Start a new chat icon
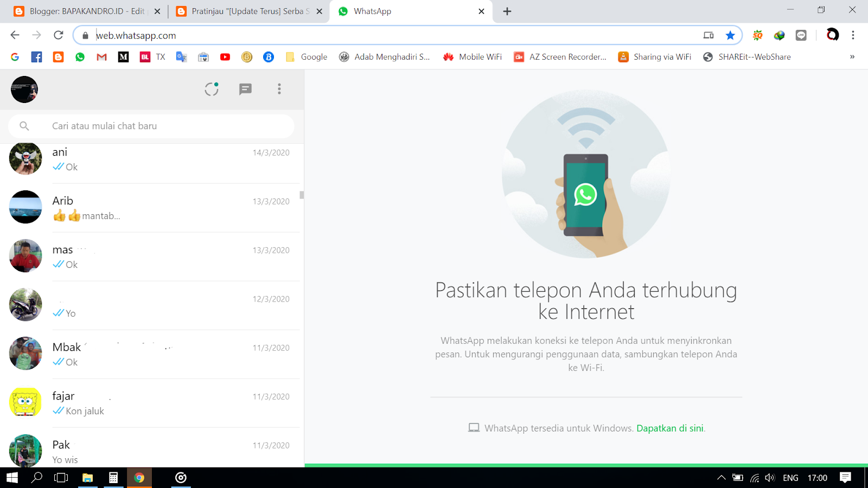This screenshot has width=868, height=488. point(245,89)
